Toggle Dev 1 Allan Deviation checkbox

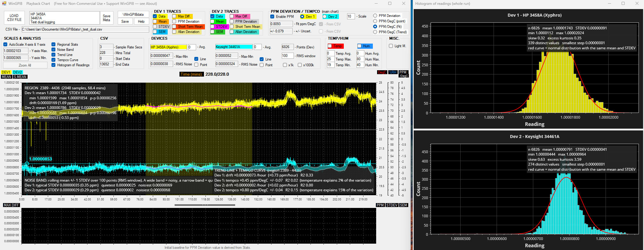click(174, 32)
